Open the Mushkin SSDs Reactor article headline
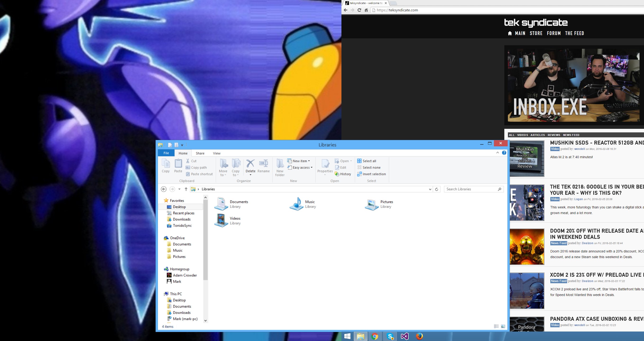This screenshot has width=644, height=341. 597,143
